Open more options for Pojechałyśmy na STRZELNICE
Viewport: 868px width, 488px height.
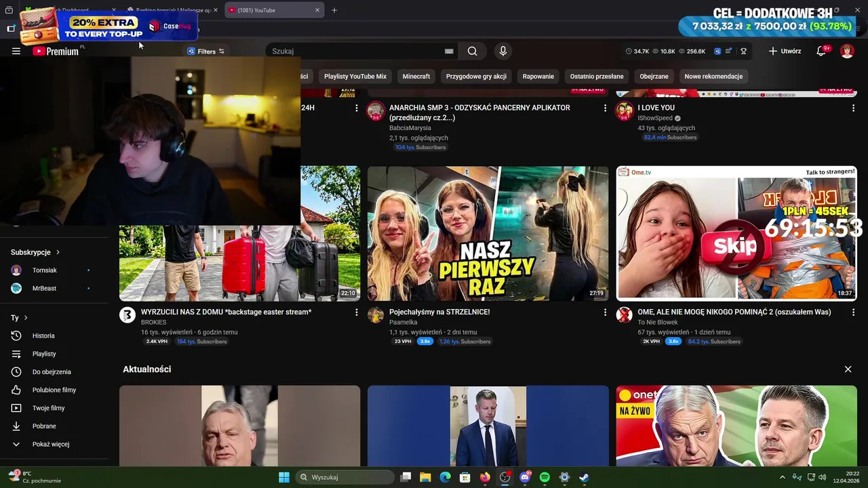(605, 312)
